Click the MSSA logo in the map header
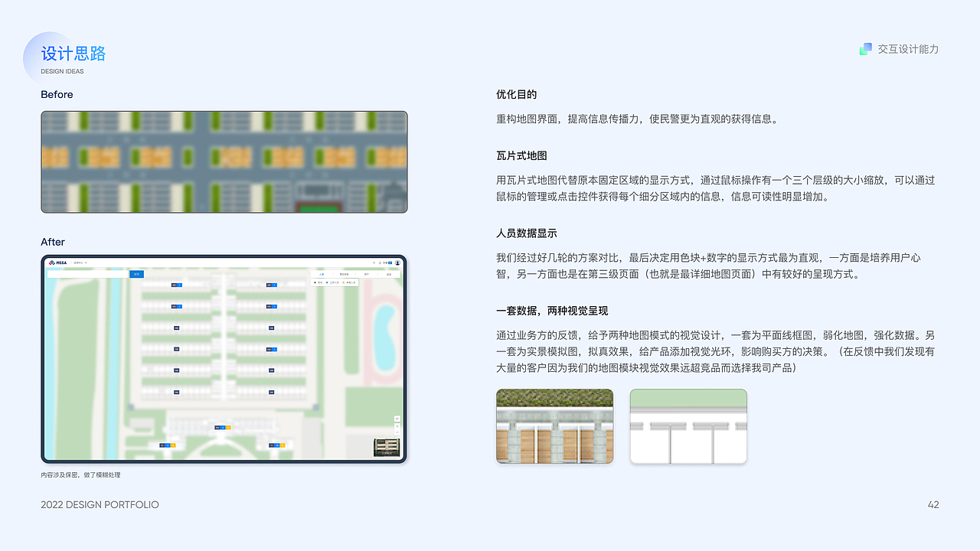Viewport: 980px width, 551px height. (60, 262)
